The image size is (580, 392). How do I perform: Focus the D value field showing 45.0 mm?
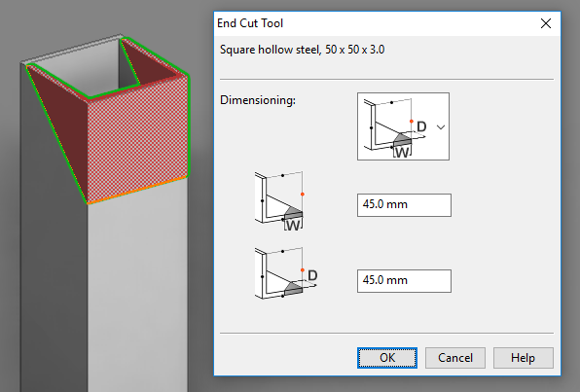[x=404, y=281]
